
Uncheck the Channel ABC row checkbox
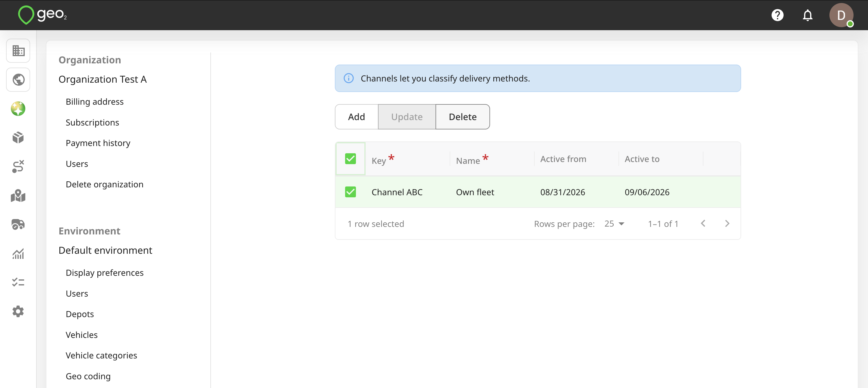click(351, 192)
